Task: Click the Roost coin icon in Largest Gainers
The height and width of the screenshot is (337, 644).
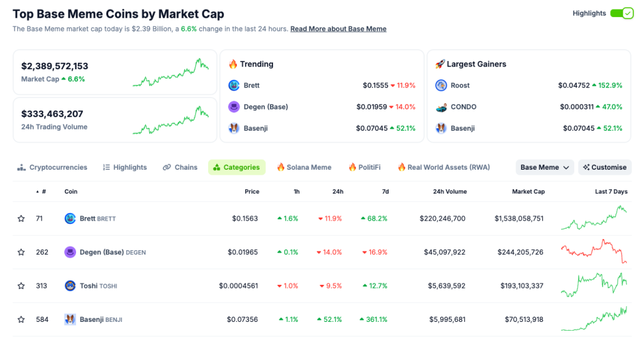Action: 441,86
